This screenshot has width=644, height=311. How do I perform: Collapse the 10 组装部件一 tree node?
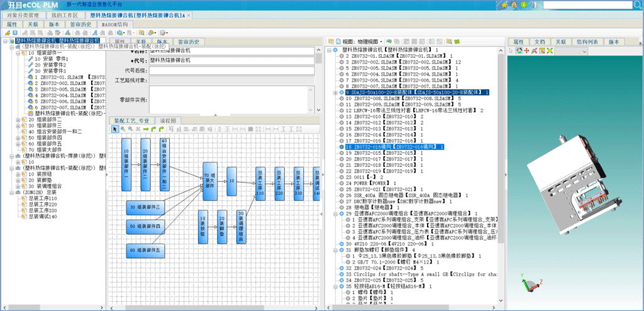(x=18, y=53)
